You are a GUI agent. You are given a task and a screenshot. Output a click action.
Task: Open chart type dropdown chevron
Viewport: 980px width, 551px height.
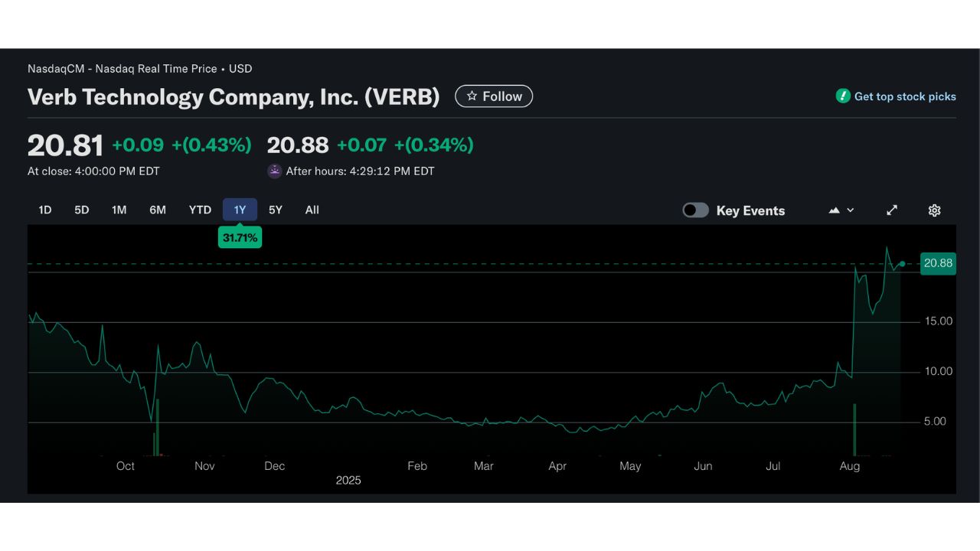(x=851, y=210)
